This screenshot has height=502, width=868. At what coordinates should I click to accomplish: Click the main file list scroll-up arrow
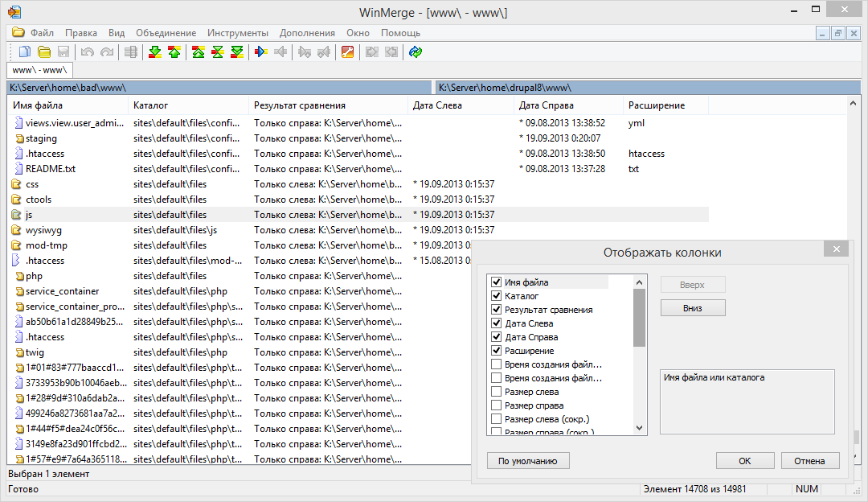coord(853,104)
